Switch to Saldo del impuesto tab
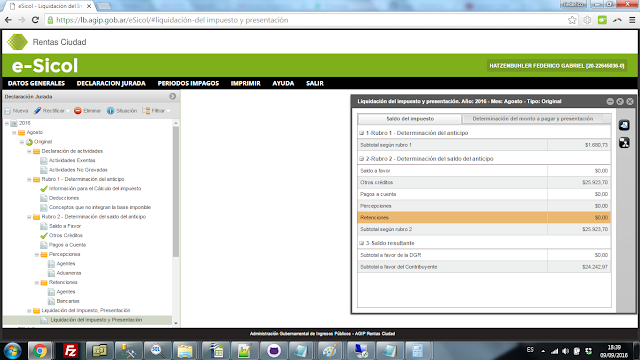This screenshot has width=640, height=360. point(410,119)
